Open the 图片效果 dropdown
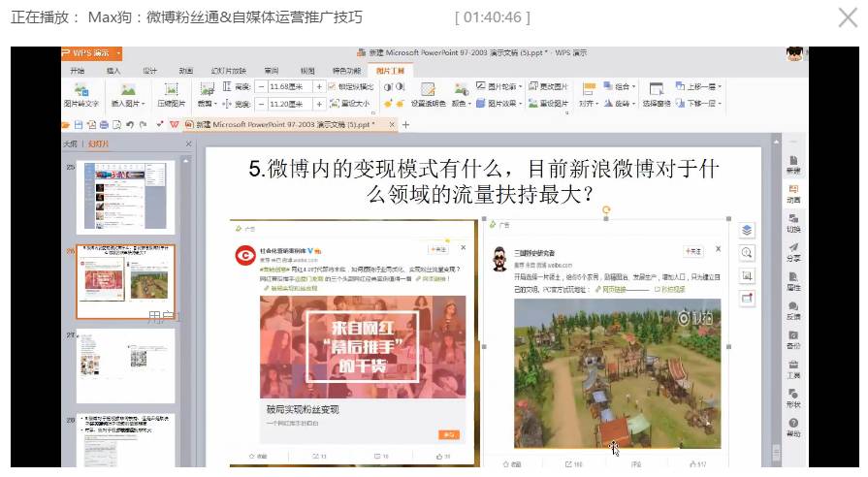 (x=498, y=104)
